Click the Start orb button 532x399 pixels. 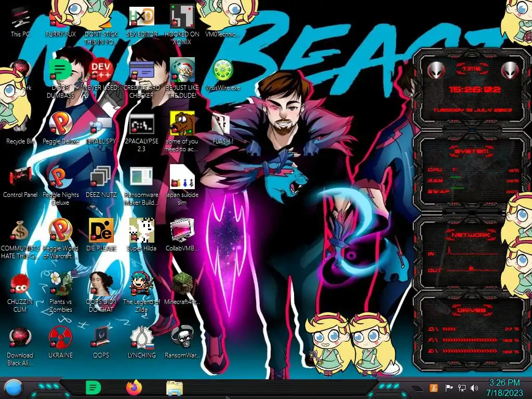click(13, 388)
